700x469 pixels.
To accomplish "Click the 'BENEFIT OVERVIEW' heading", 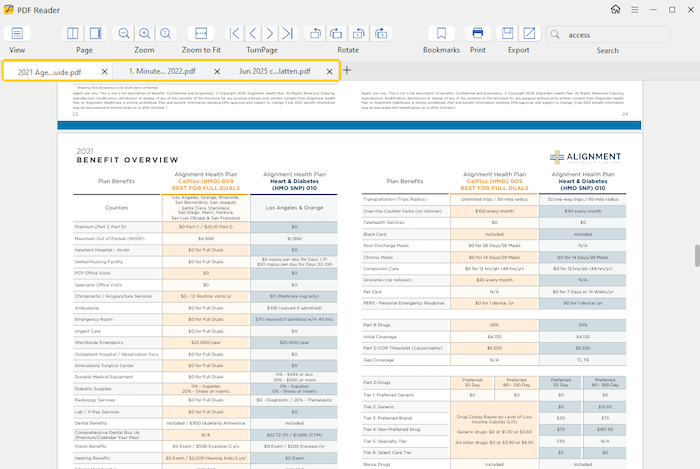I will point(128,160).
